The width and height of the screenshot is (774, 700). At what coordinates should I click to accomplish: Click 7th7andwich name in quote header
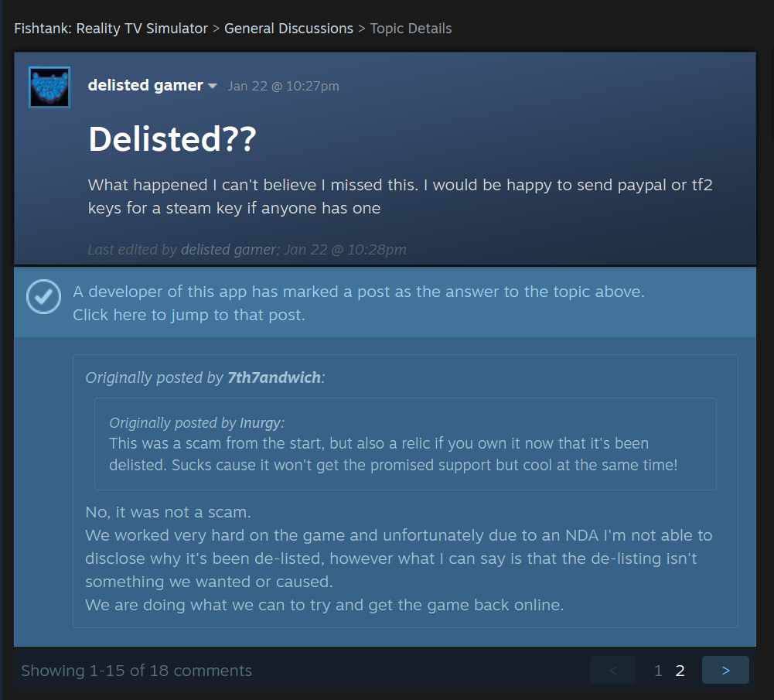(274, 377)
